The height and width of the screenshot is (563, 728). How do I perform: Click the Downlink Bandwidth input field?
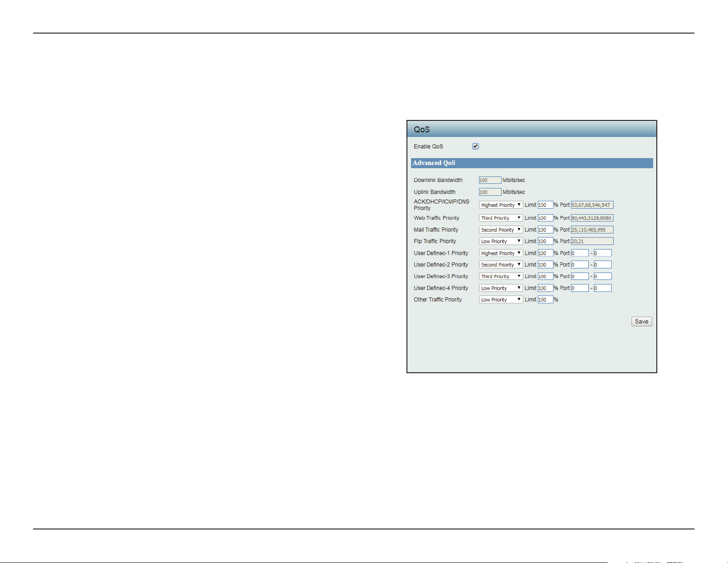coord(490,180)
